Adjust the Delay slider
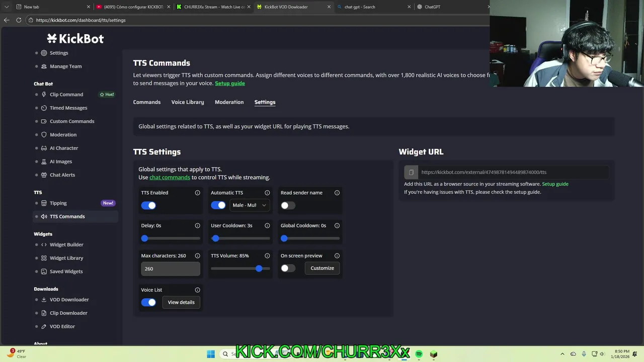 [x=171, y=238]
